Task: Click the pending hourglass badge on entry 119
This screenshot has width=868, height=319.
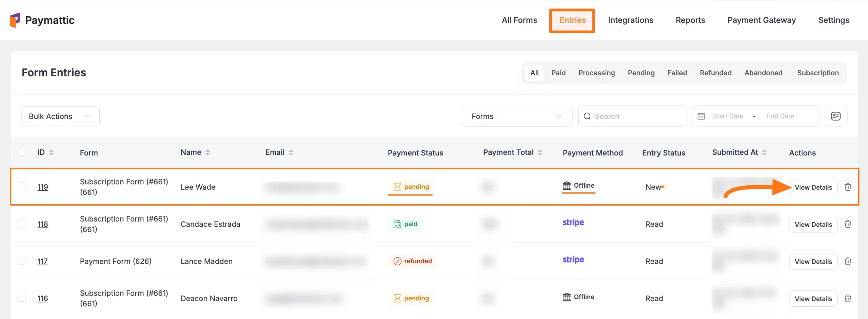Action: coord(410,187)
